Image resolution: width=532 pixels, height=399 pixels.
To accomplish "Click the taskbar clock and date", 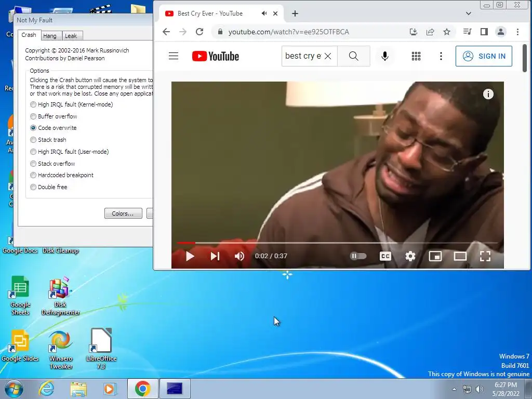I will point(506,389).
